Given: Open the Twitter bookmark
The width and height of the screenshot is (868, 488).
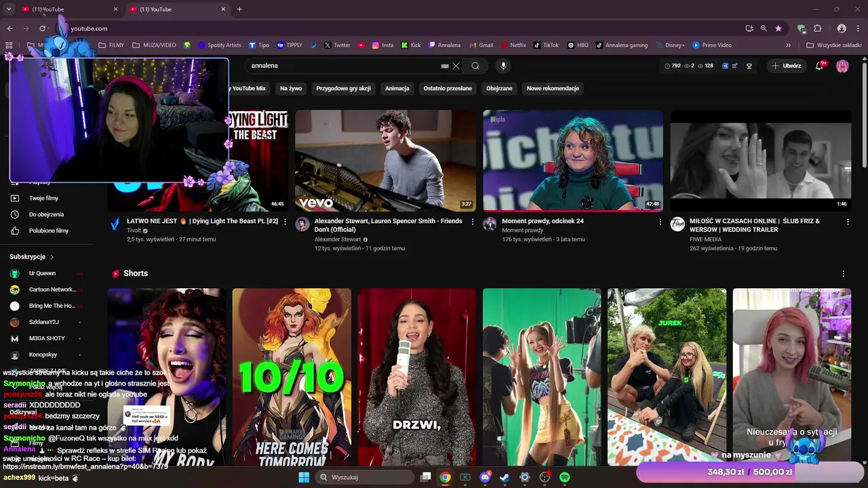Looking at the screenshot, I should click(337, 45).
